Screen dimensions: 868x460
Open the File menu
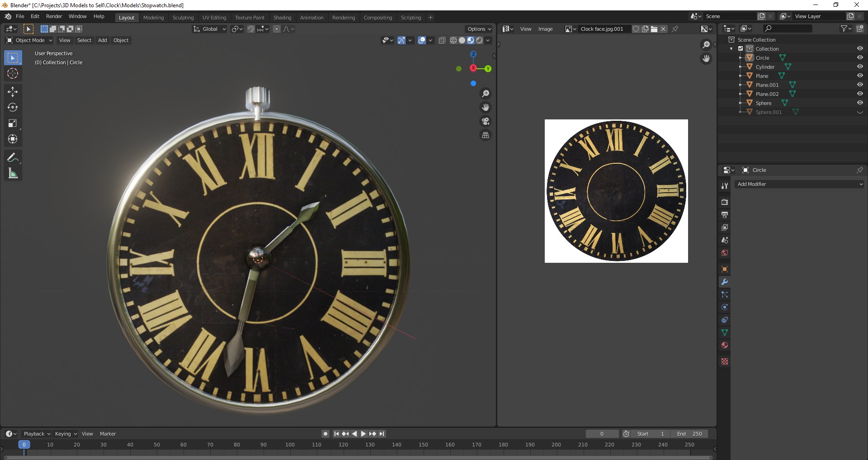pyautogui.click(x=20, y=16)
